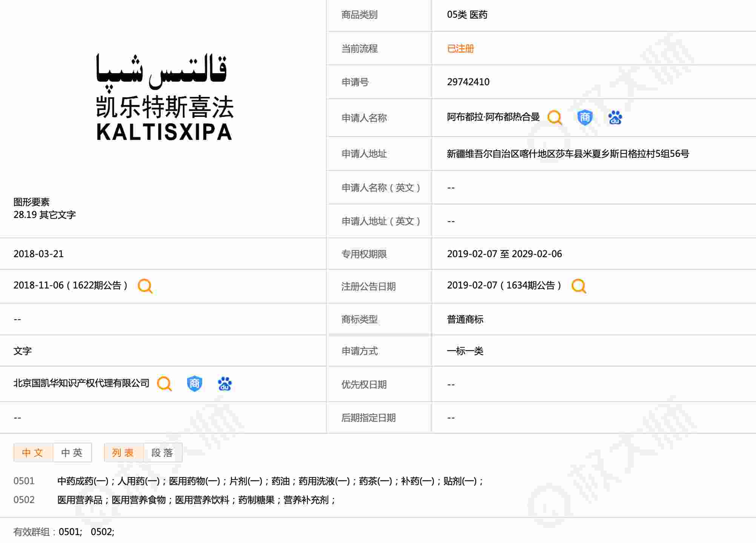The width and height of the screenshot is (756, 543).
Task: Click Baidu paw icon beside agency name
Action: pos(224,384)
